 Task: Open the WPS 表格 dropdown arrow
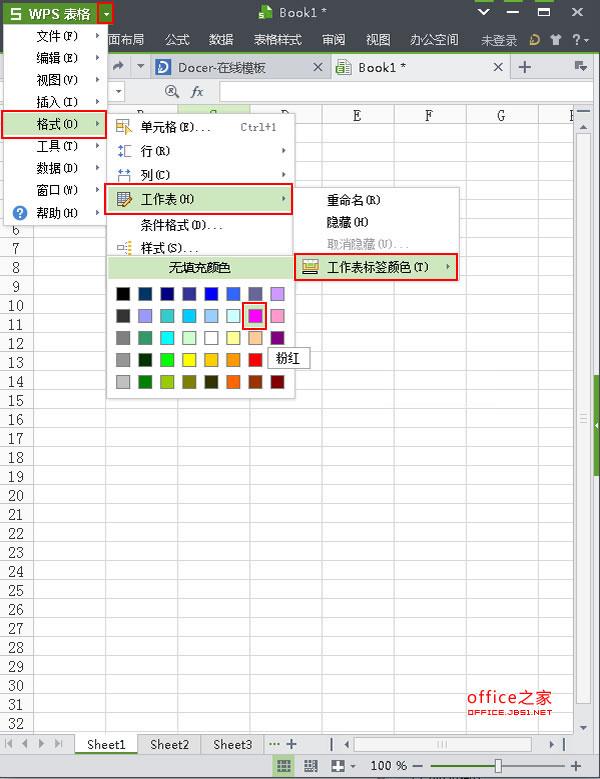tap(106, 13)
